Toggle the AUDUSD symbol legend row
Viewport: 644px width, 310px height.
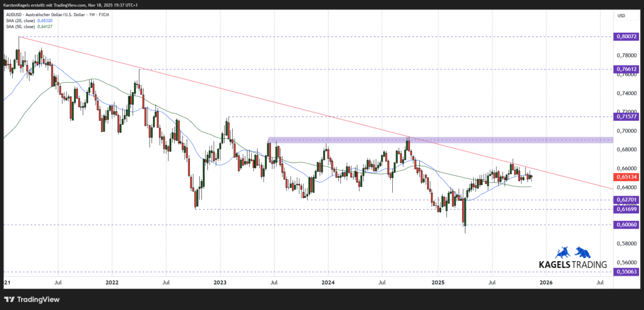(54, 15)
